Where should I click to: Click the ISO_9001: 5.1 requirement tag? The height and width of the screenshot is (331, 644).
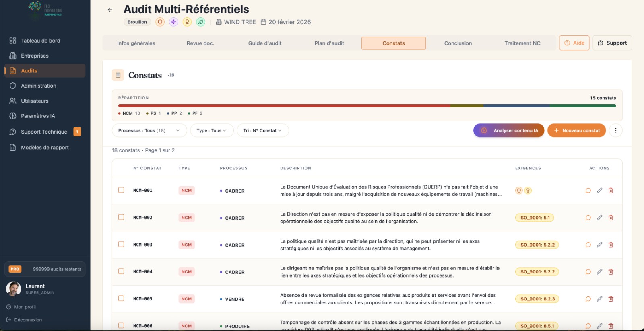pyautogui.click(x=535, y=218)
